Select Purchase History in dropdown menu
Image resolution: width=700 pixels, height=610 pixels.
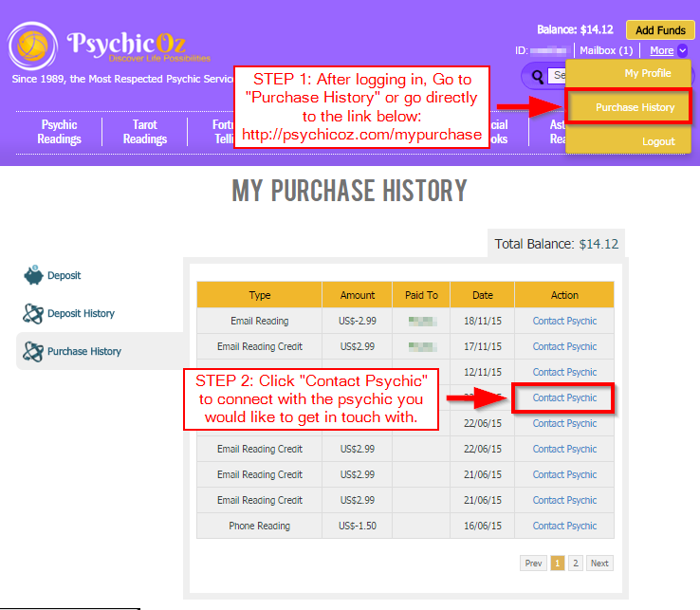coord(628,107)
